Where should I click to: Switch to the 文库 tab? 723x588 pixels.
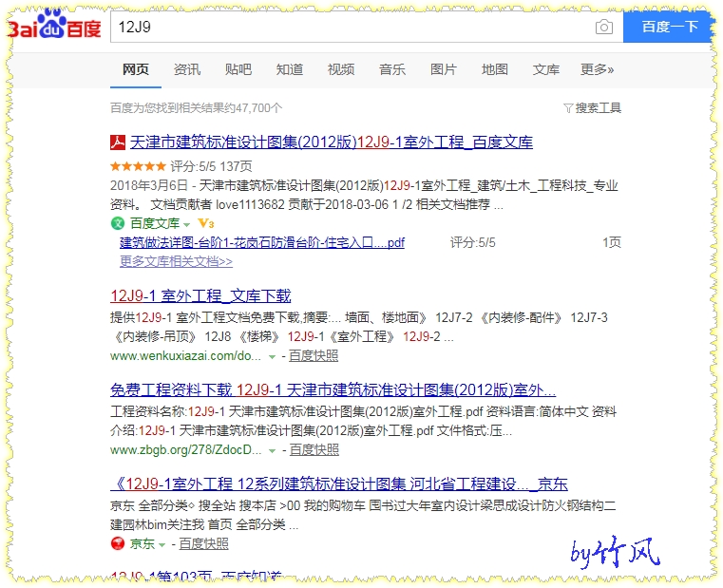546,69
